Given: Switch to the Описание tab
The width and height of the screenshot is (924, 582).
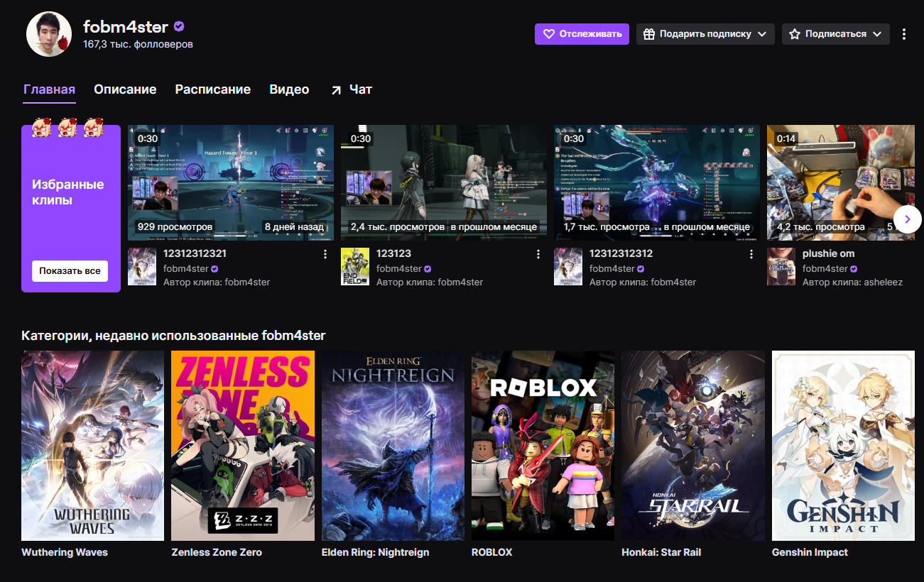Looking at the screenshot, I should coord(125,89).
